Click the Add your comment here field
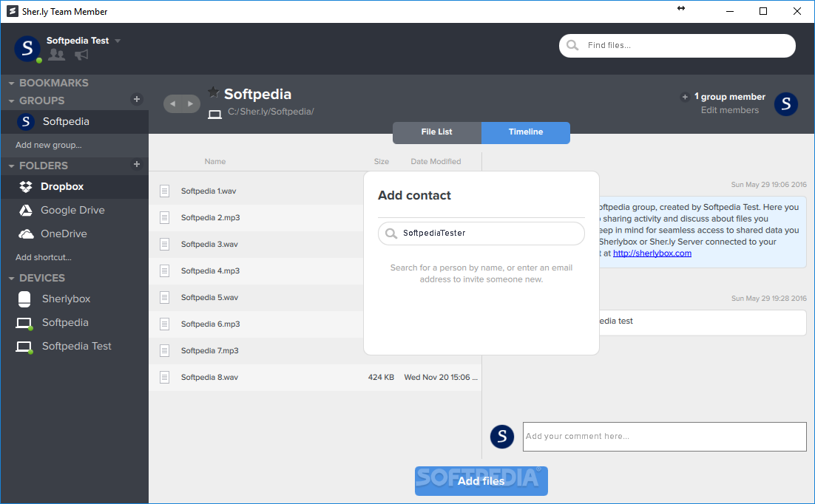The width and height of the screenshot is (815, 504). pos(664,437)
